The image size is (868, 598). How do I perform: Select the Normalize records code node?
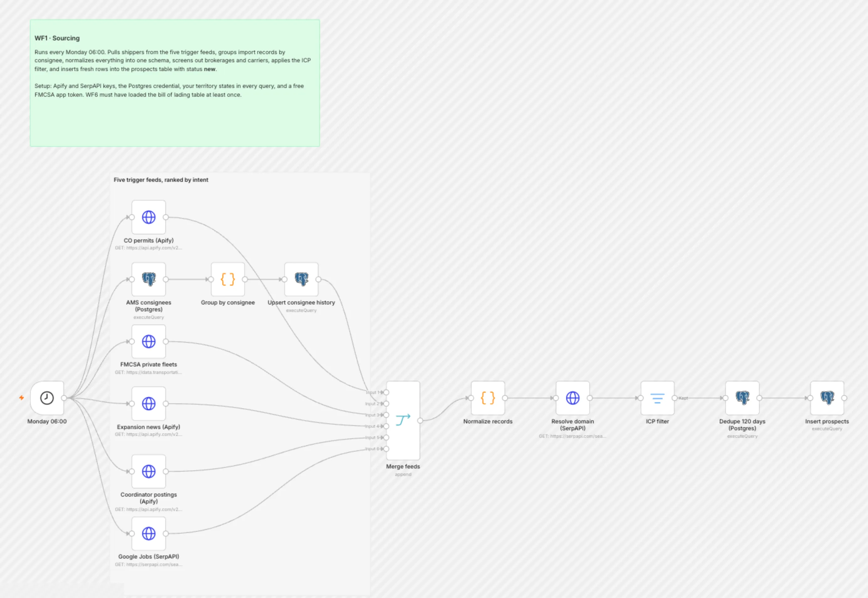pyautogui.click(x=488, y=398)
